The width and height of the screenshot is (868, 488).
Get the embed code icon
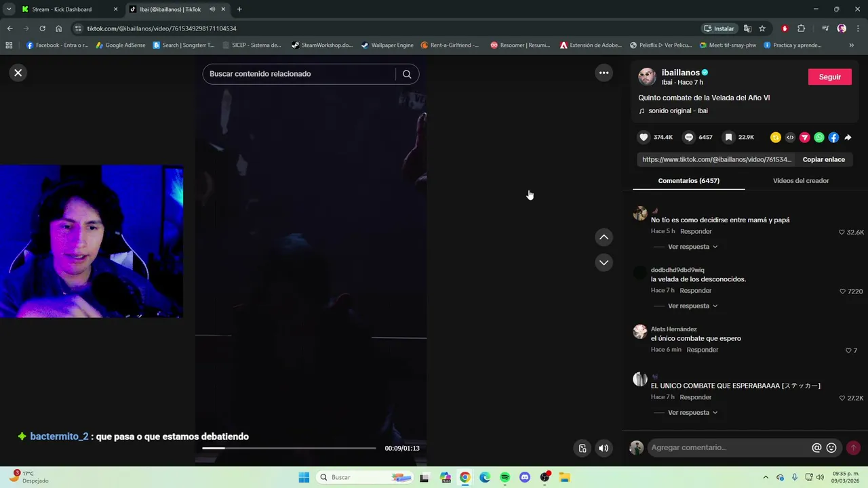click(x=790, y=138)
